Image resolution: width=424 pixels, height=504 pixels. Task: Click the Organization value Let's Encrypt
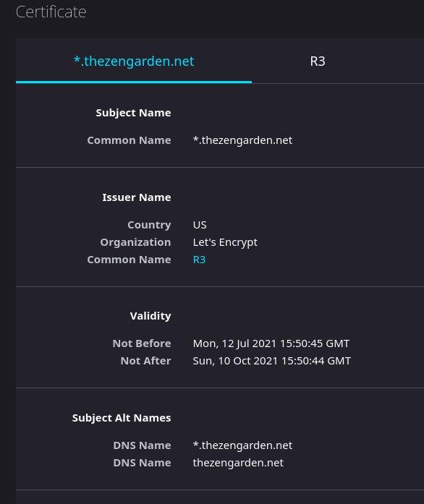pos(225,242)
